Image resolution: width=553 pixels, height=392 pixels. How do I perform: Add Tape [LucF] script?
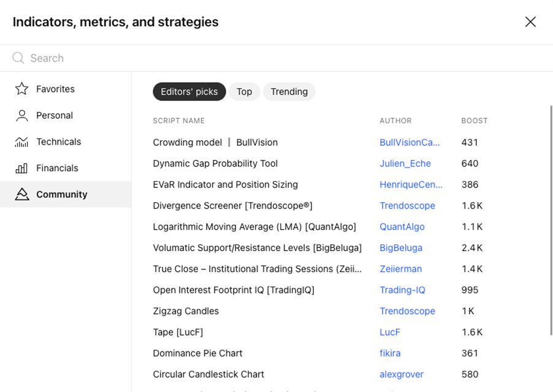(178, 332)
